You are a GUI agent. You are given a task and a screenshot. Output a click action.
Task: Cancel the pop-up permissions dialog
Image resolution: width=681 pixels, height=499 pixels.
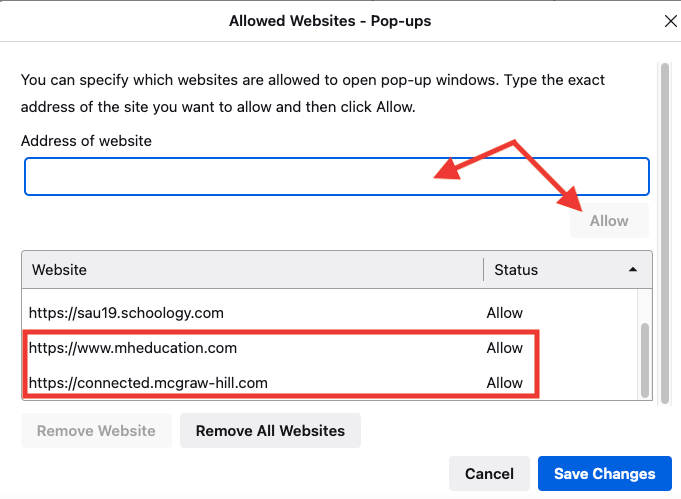(x=489, y=474)
